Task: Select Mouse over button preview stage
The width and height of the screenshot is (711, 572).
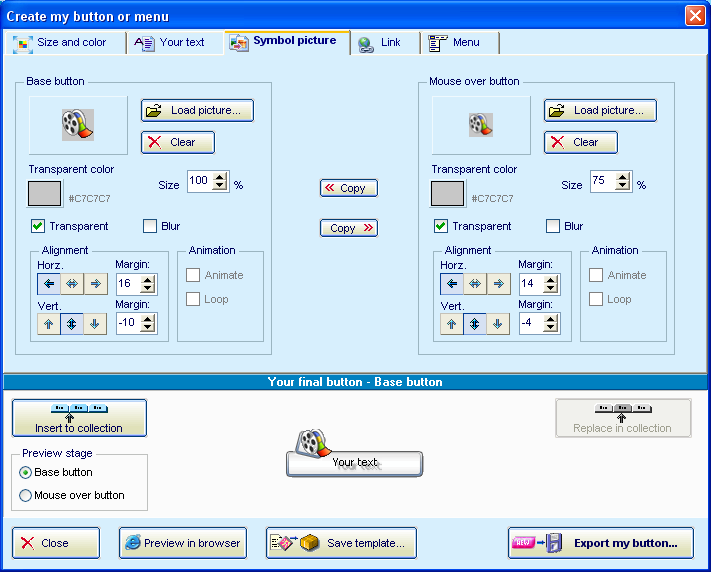Action: click(25, 495)
